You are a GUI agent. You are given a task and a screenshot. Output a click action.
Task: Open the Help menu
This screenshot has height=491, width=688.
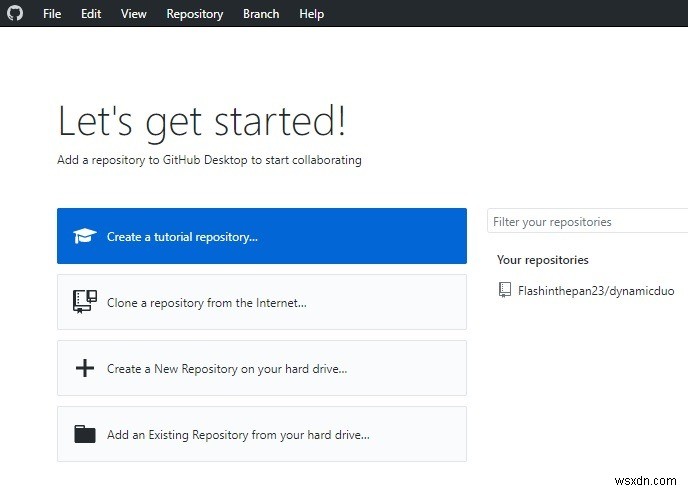[312, 14]
